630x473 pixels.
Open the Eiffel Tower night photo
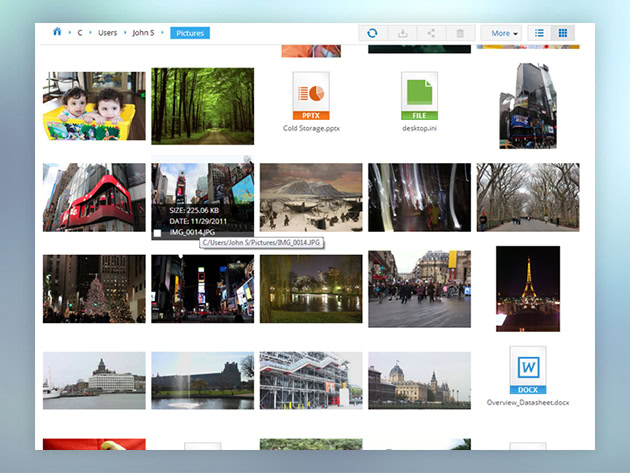point(527,288)
